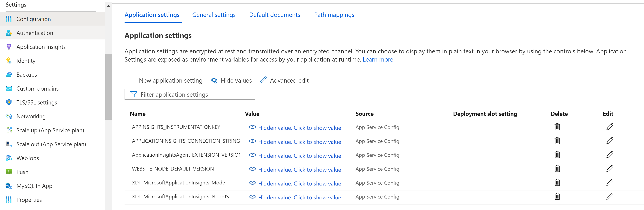Switch to the General settings tab
The height and width of the screenshot is (210, 644).
coord(214,15)
